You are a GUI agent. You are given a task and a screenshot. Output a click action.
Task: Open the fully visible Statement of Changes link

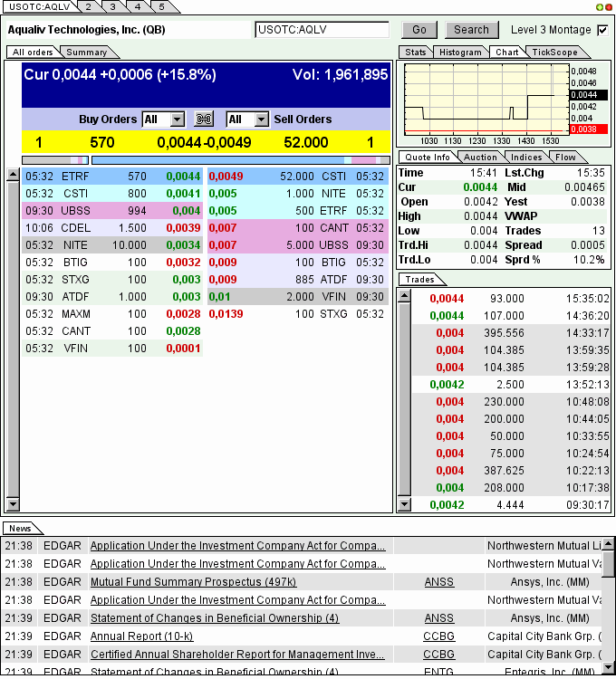(x=215, y=618)
